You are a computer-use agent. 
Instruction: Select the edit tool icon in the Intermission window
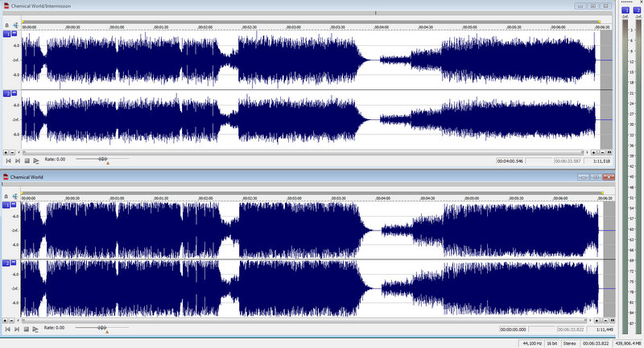15,26
